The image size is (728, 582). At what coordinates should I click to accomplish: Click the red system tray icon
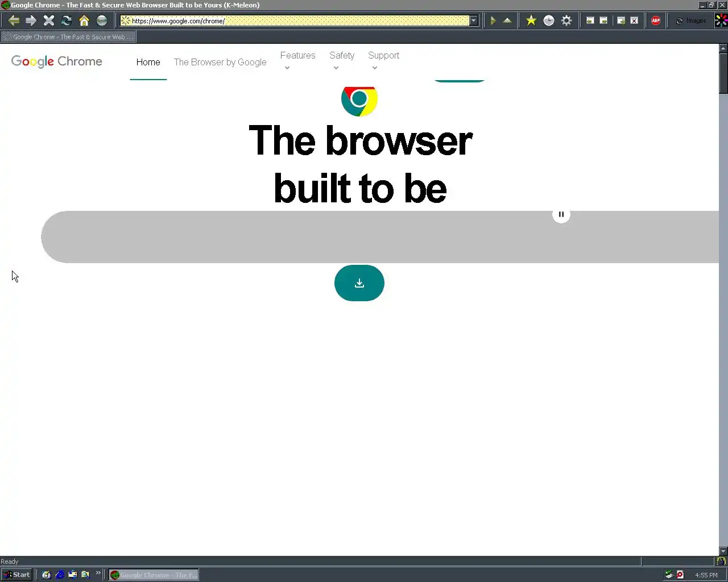680,575
